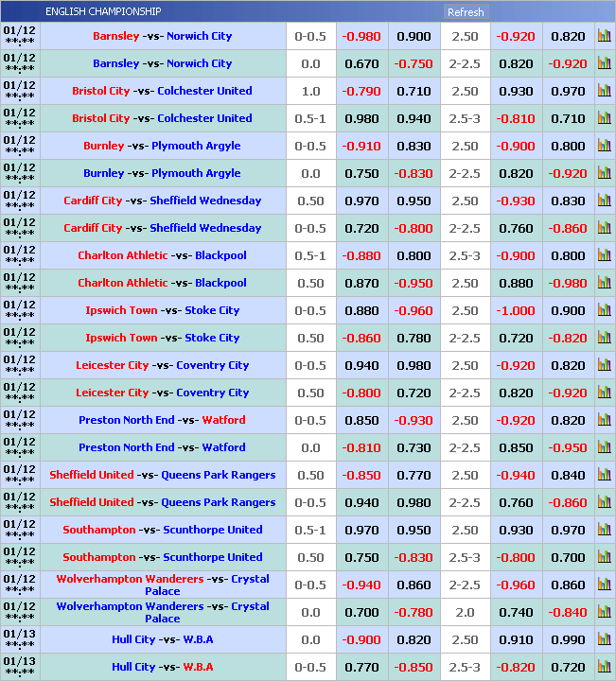
Task: Select -0.940 odds in Wolverhampton Wanderers row
Action: coord(361,585)
